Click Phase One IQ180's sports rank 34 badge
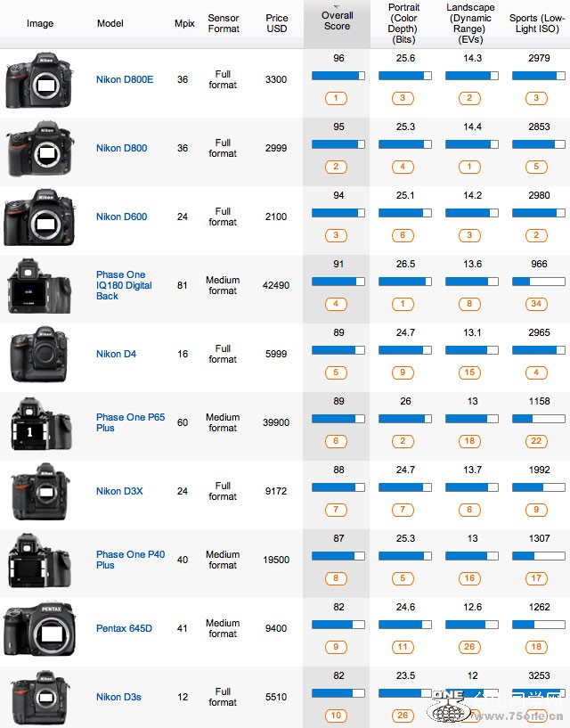The width and height of the screenshot is (570, 728). 538,304
